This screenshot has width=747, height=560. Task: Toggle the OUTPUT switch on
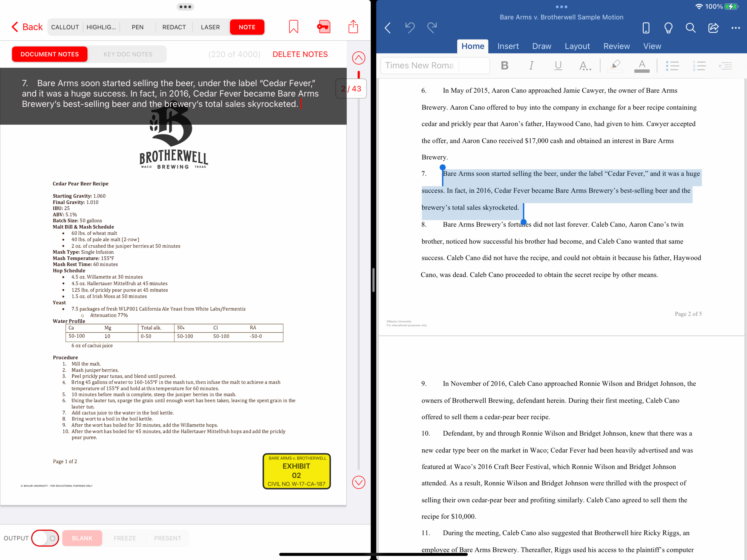tap(45, 538)
